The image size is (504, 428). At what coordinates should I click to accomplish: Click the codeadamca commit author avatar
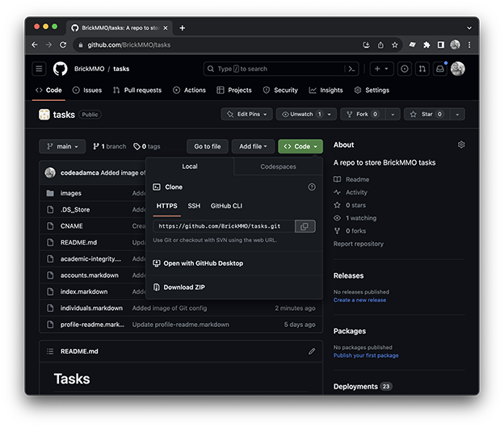click(x=50, y=173)
